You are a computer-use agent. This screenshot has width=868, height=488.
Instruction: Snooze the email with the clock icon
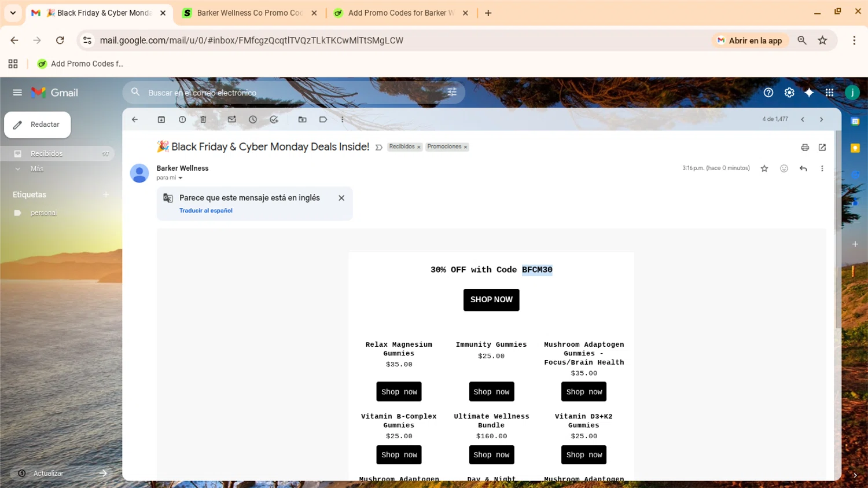click(253, 119)
